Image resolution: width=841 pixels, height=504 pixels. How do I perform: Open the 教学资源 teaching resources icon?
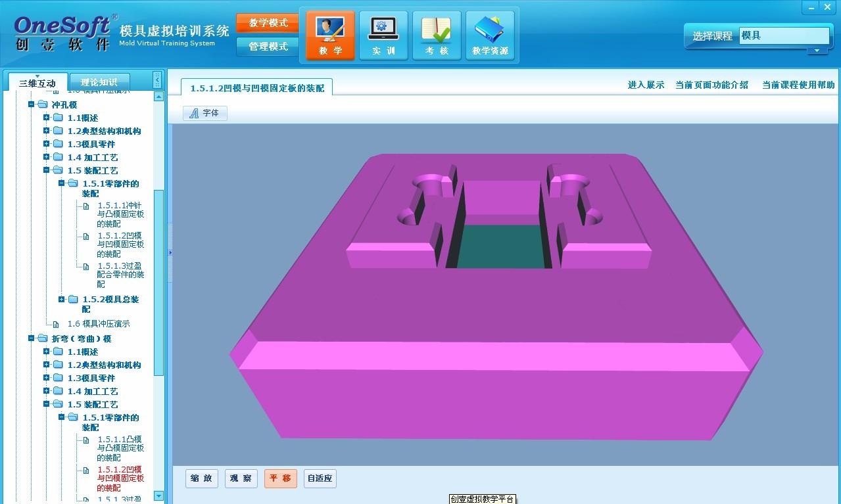coord(490,35)
